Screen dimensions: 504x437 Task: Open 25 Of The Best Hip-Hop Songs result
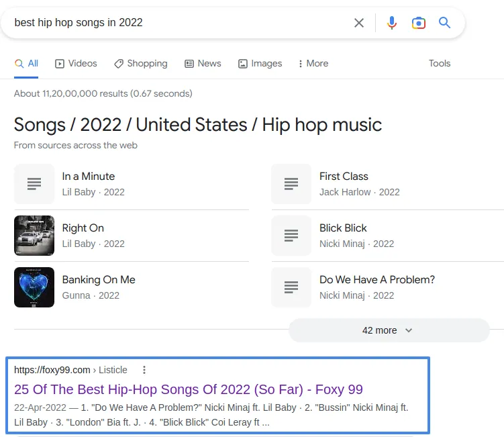[x=189, y=389]
